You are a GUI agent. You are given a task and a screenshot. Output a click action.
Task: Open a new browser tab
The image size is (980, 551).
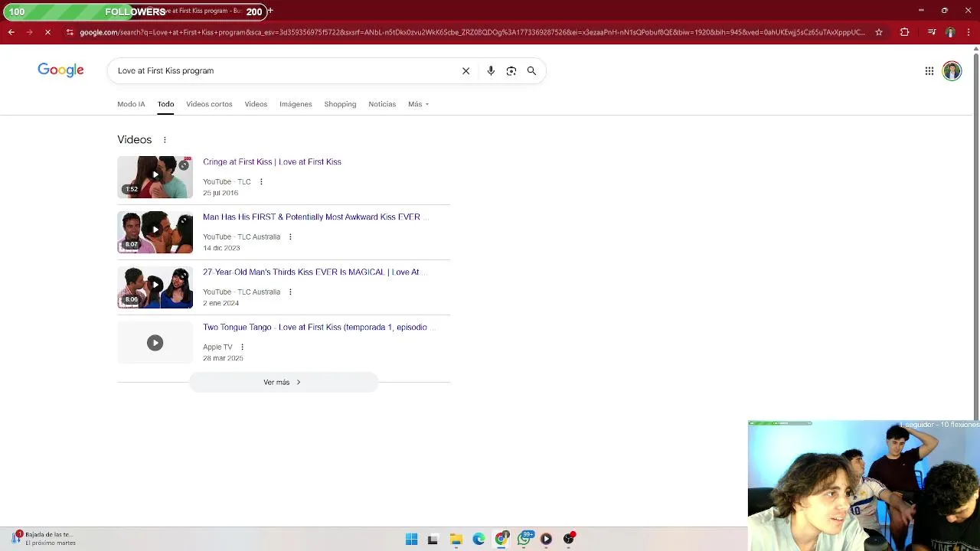click(270, 11)
